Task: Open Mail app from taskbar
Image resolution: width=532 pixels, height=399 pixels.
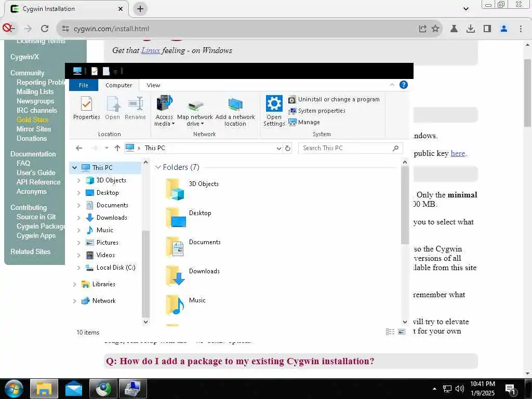Action: pyautogui.click(x=74, y=389)
